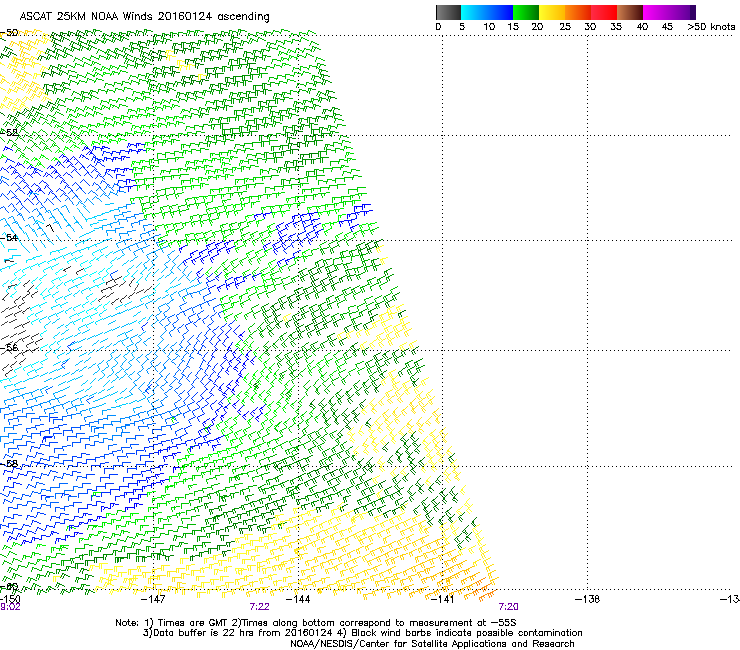This screenshot has width=740, height=650.
Task: Click the longitude label '-144'
Action: tap(298, 599)
